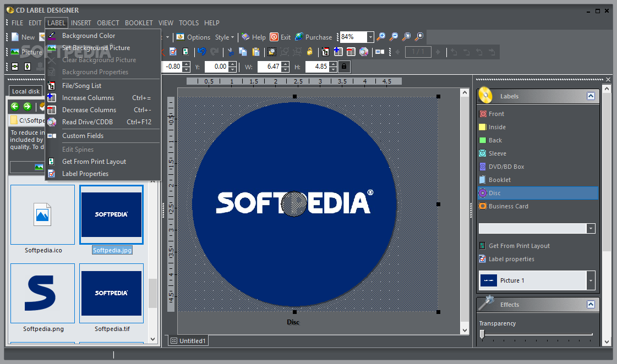Open the Picture 1 object dropdown
The image size is (617, 364).
[x=590, y=280]
